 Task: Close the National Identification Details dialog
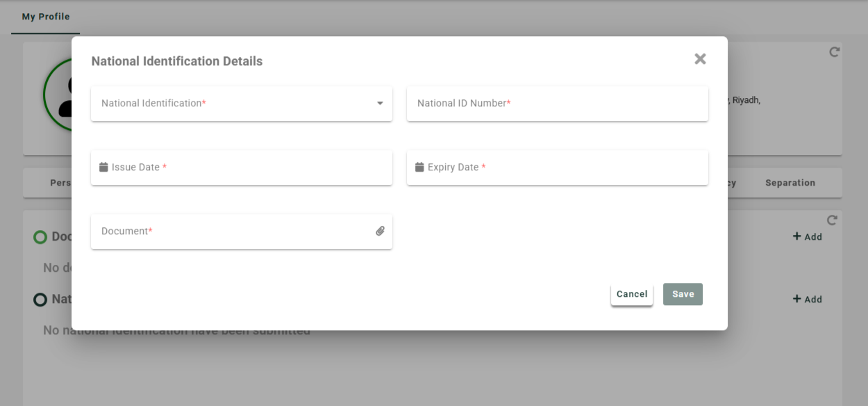tap(700, 59)
